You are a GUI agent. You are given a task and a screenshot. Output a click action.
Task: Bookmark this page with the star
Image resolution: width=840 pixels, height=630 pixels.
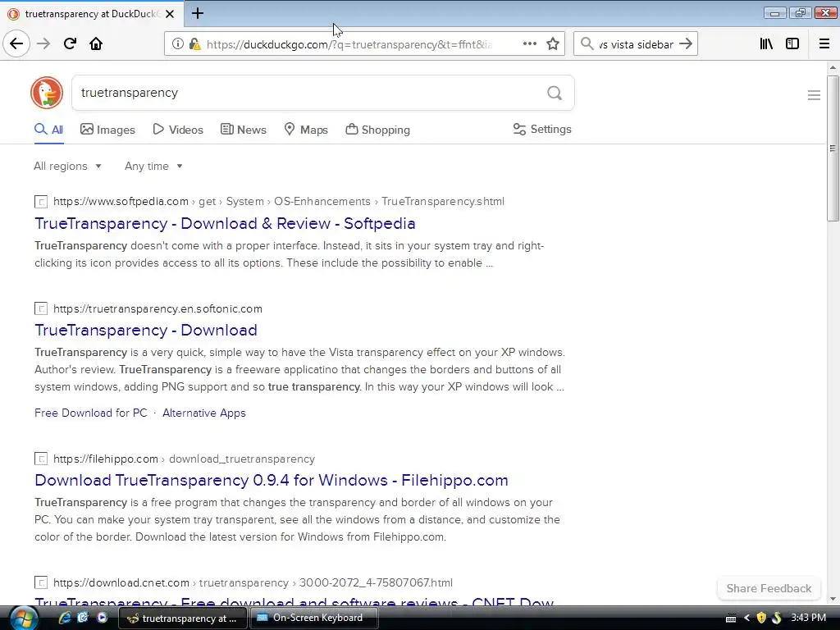(x=553, y=44)
